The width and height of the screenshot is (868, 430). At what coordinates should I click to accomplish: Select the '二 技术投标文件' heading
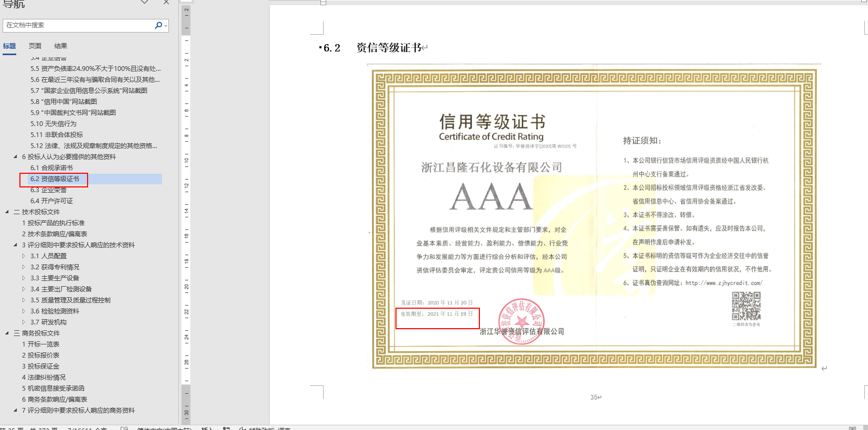click(x=37, y=212)
